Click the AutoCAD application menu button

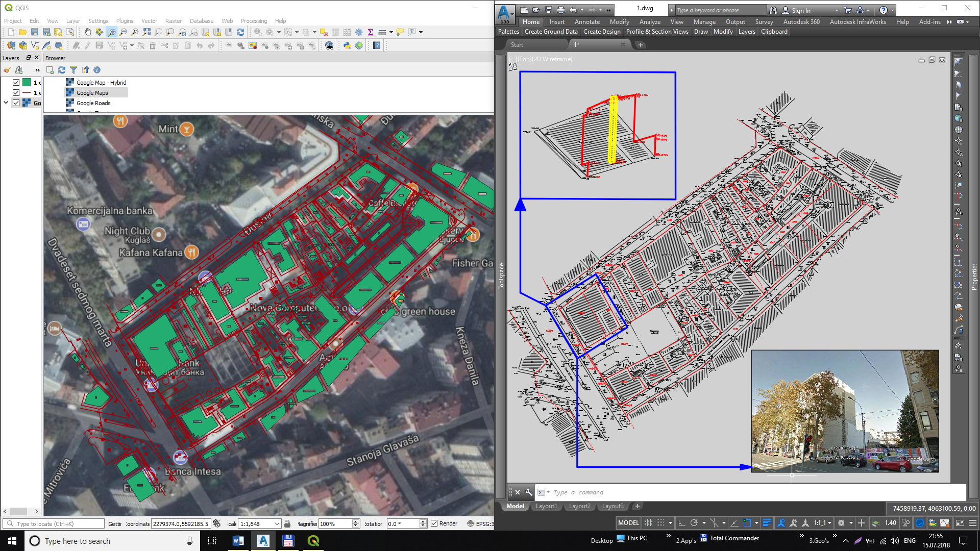[x=504, y=13]
